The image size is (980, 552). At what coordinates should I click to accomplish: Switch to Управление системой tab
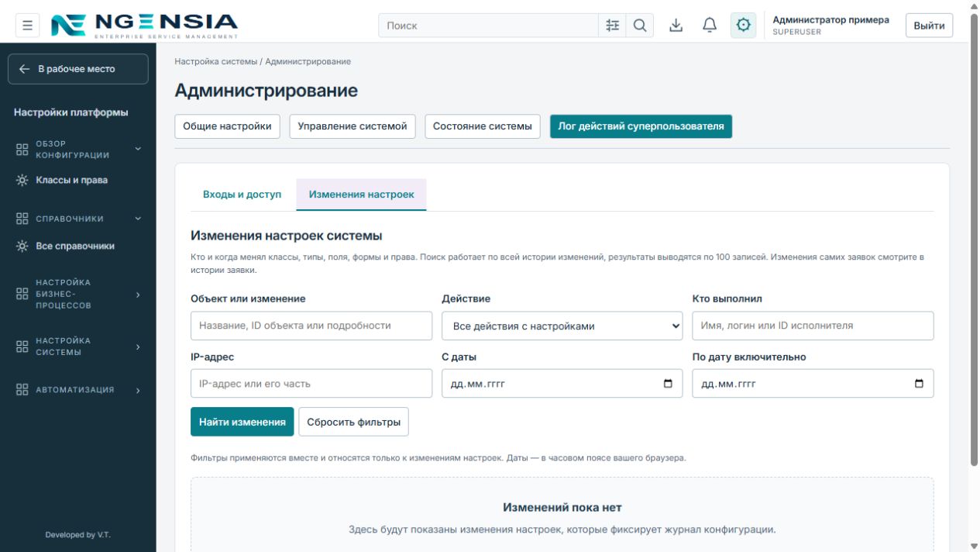(352, 126)
